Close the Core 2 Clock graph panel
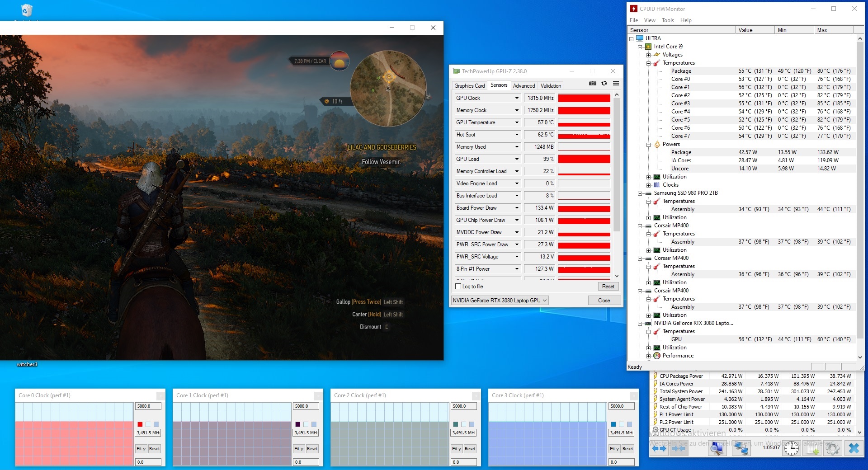Viewport: 868px width, 470px height. point(476,395)
